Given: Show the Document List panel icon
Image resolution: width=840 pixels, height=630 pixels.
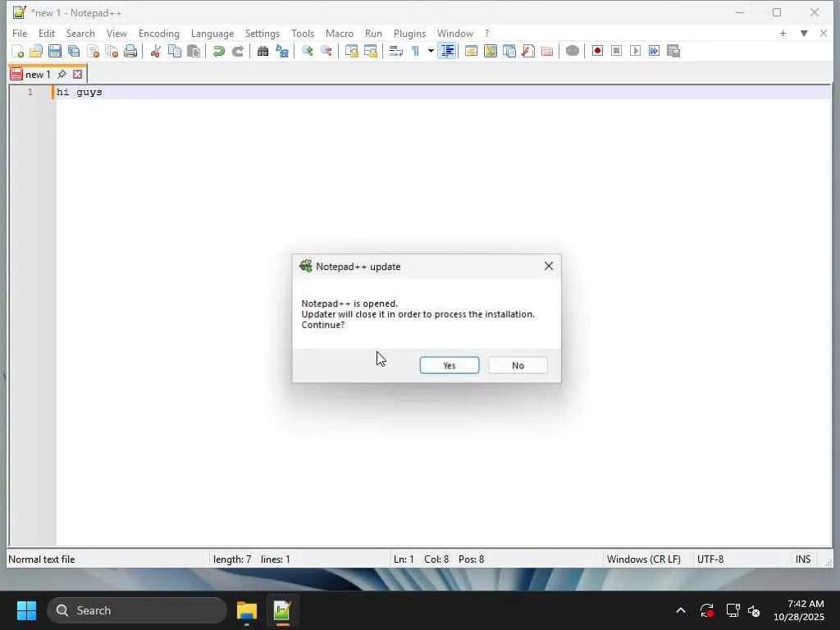Looking at the screenshot, I should click(x=509, y=51).
